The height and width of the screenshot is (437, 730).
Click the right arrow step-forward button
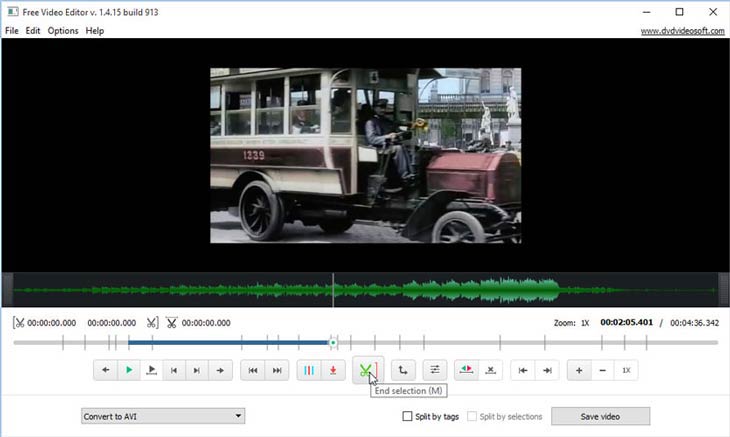click(x=220, y=370)
